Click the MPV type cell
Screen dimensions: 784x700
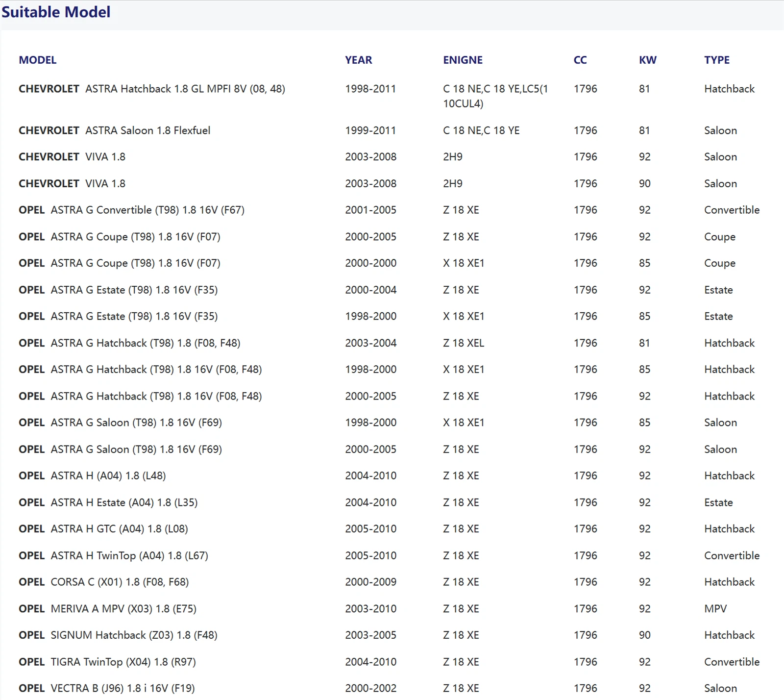715,608
